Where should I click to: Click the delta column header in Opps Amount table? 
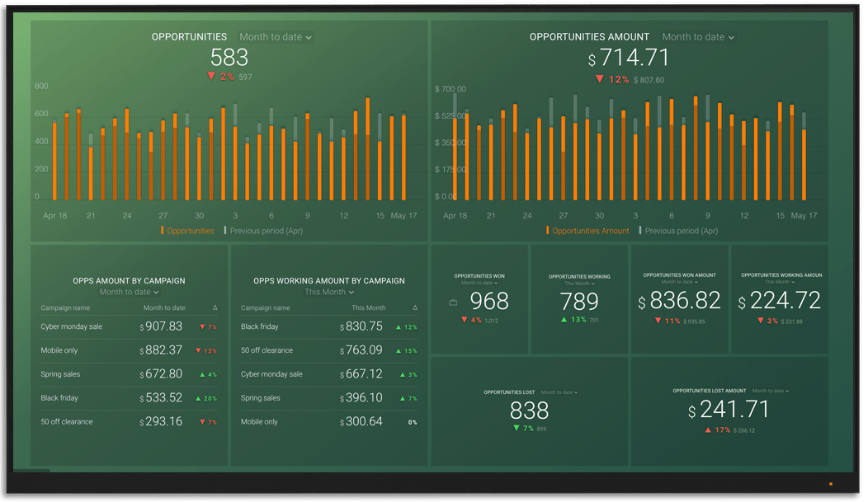(x=215, y=308)
